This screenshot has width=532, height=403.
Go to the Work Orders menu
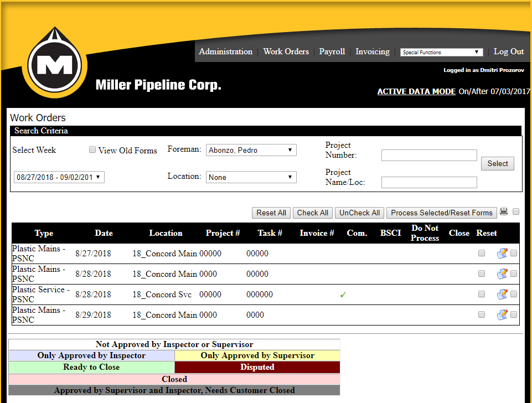pyautogui.click(x=286, y=51)
